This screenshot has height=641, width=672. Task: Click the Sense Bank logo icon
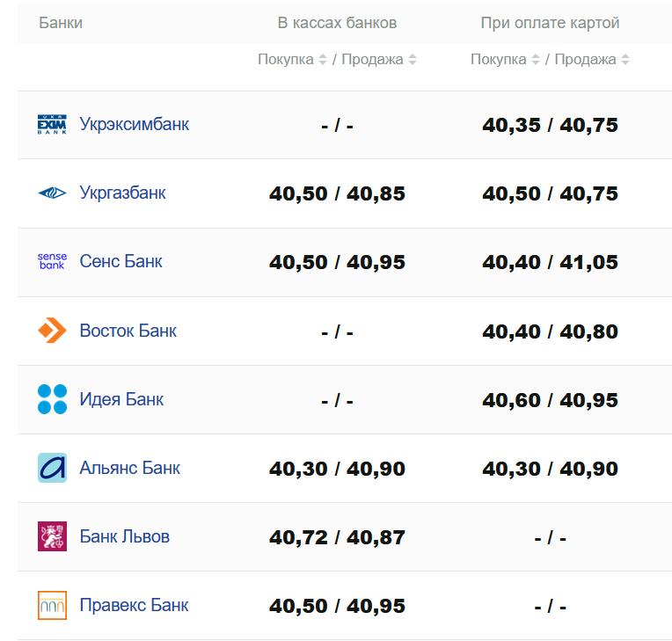point(52,262)
